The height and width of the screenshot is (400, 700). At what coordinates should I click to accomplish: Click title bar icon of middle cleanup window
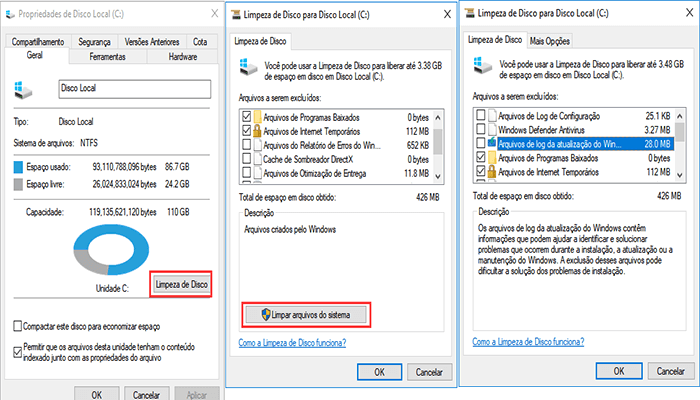coord(236,15)
